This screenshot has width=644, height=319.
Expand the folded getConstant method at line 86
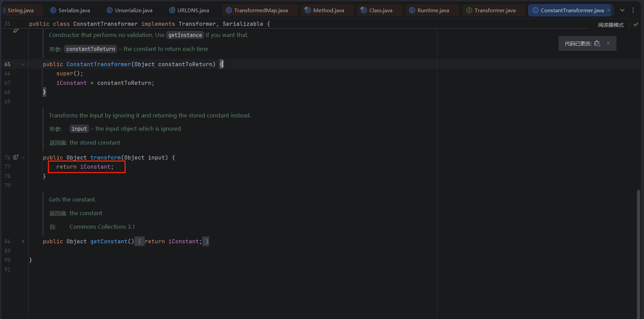[x=23, y=242]
